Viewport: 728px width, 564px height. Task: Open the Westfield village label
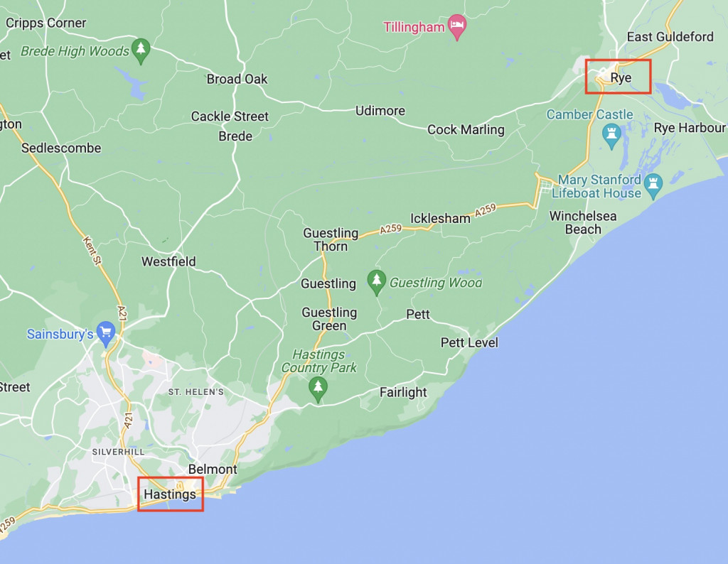[168, 261]
